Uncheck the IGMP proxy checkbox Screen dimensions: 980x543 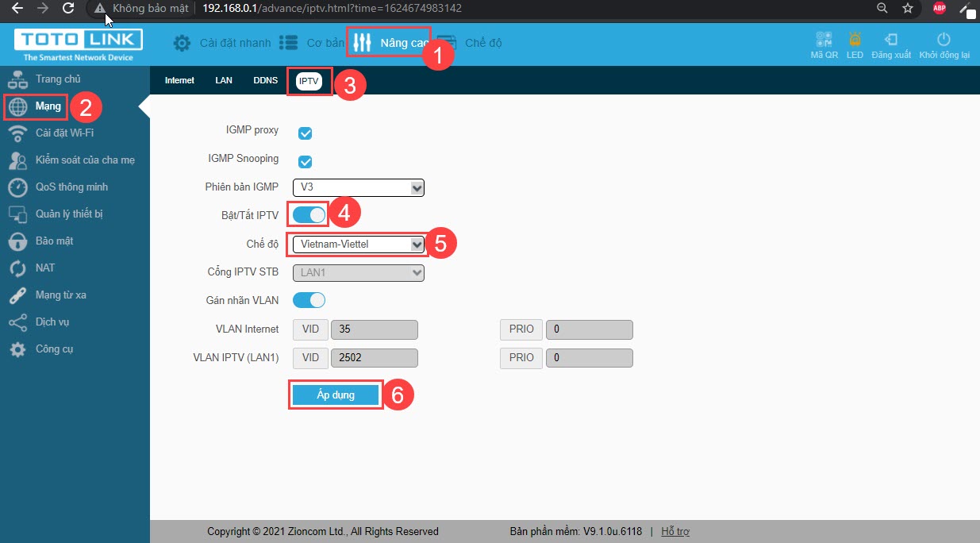[x=305, y=133]
